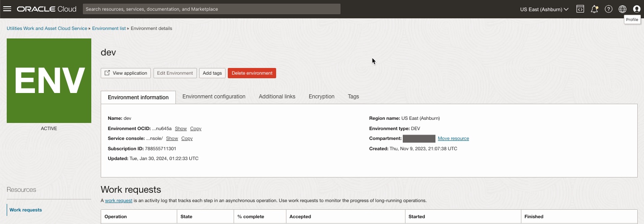
Task: Switch to the Encryption tab
Action: pyautogui.click(x=321, y=97)
